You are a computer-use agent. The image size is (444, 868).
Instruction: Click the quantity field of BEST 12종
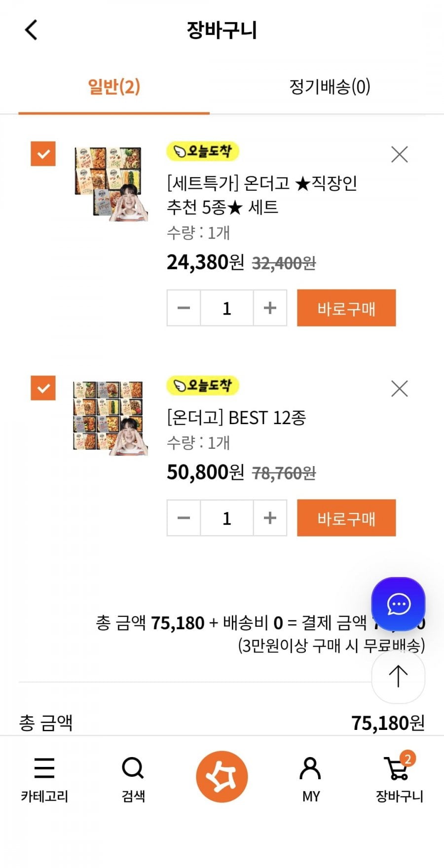click(226, 518)
